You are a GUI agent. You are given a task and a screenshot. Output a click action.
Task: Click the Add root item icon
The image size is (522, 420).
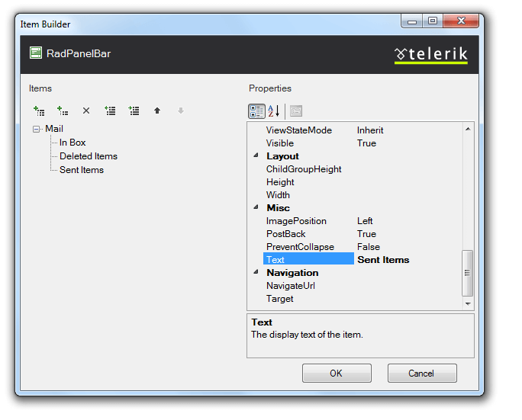(38, 111)
